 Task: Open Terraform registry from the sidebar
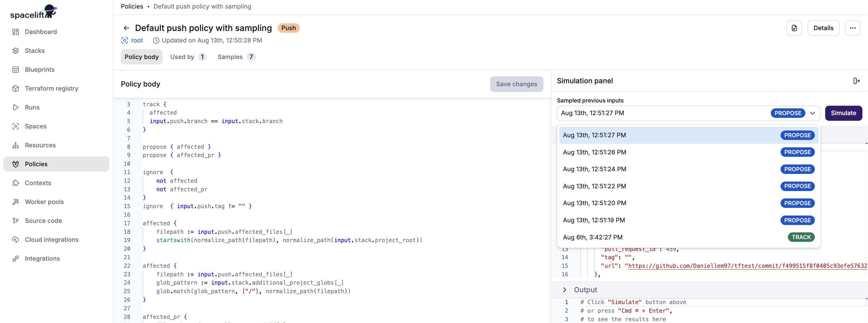tap(51, 88)
